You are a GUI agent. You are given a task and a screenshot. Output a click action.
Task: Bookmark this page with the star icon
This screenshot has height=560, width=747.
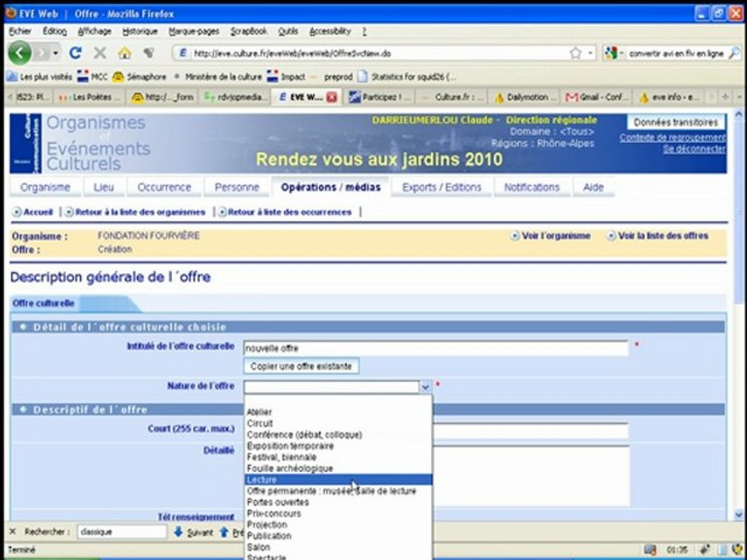point(576,54)
